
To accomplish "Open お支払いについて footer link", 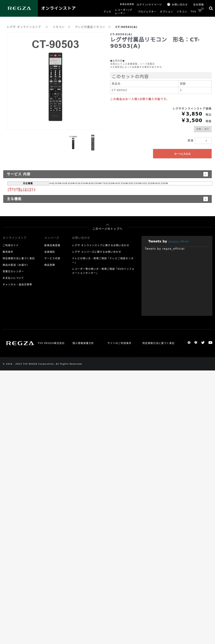I will [x=13, y=278].
